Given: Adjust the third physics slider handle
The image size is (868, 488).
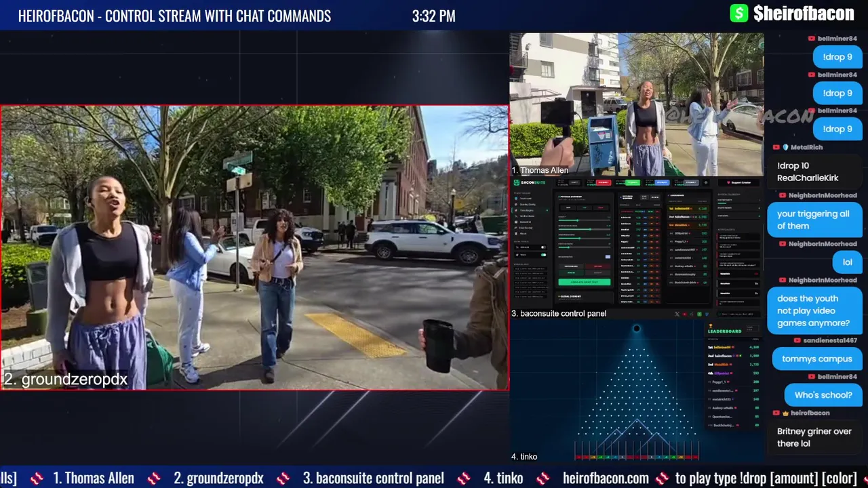Looking at the screenshot, I should [x=580, y=239].
